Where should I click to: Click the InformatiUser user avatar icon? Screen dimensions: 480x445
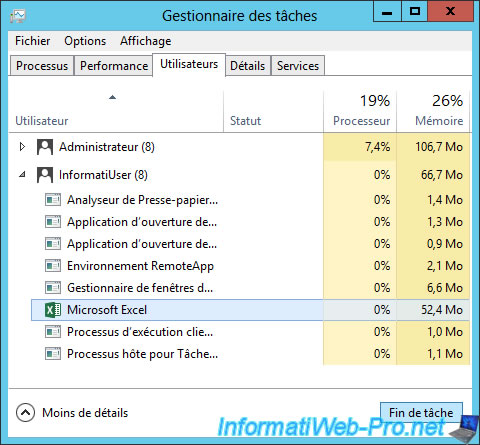(45, 175)
